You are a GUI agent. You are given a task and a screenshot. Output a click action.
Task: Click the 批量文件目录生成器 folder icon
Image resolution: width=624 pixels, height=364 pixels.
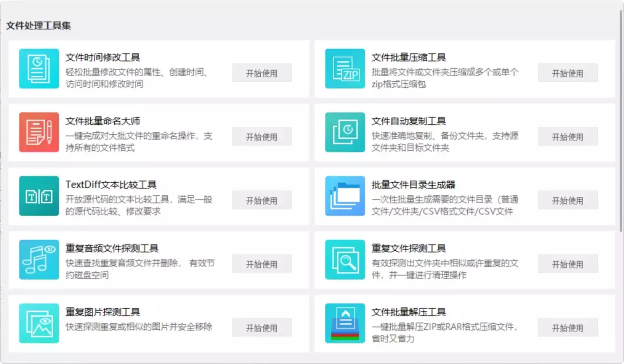tap(345, 196)
